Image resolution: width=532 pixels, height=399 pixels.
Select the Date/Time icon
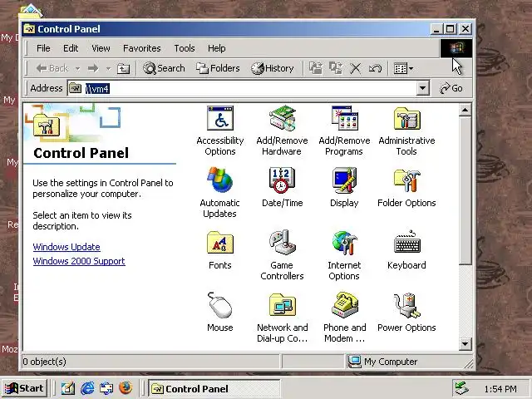[282, 187]
